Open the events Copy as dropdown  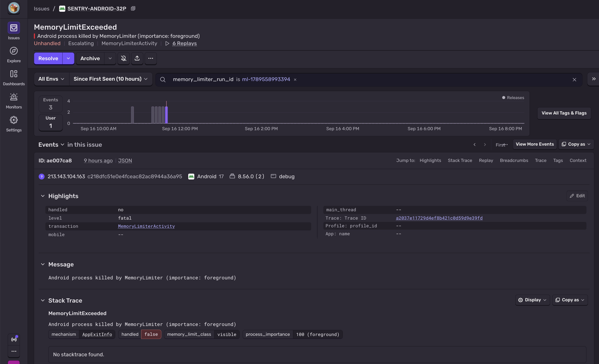click(576, 144)
